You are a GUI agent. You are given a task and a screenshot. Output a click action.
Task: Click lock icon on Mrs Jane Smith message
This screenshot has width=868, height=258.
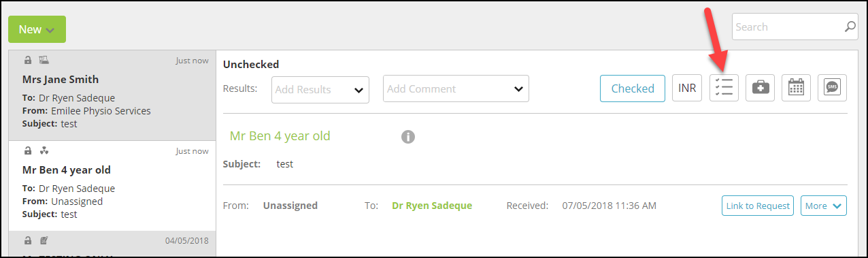tap(28, 60)
